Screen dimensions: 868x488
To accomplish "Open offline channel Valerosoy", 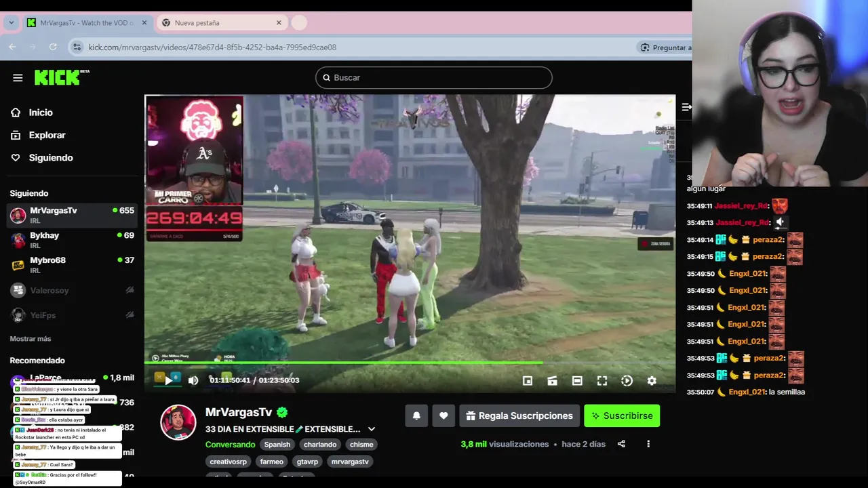I will (x=71, y=290).
